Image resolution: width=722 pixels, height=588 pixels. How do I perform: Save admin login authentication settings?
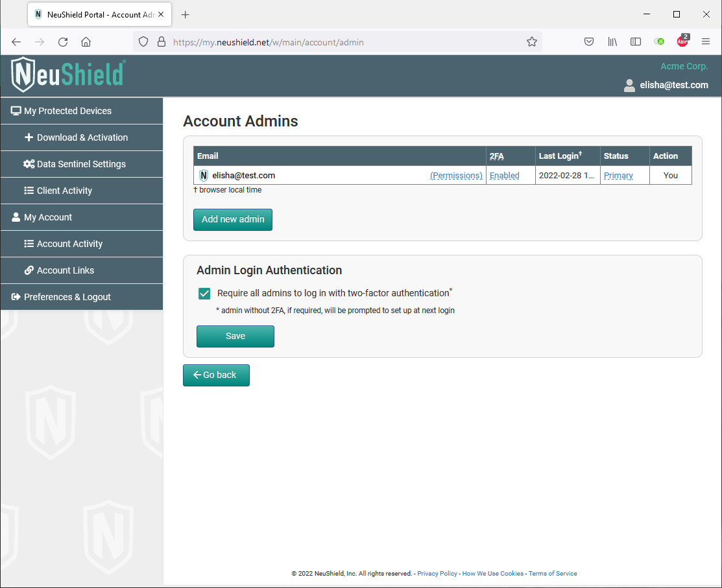click(235, 336)
